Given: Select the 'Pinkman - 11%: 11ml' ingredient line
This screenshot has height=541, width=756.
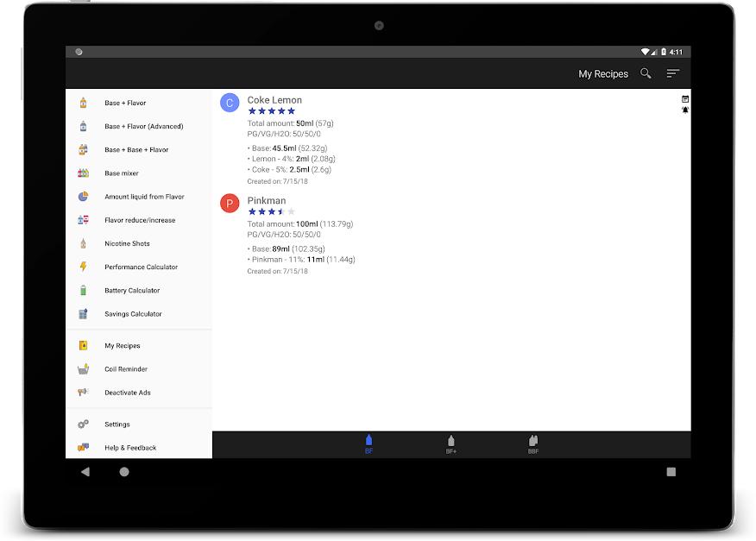Looking at the screenshot, I should tap(301, 260).
